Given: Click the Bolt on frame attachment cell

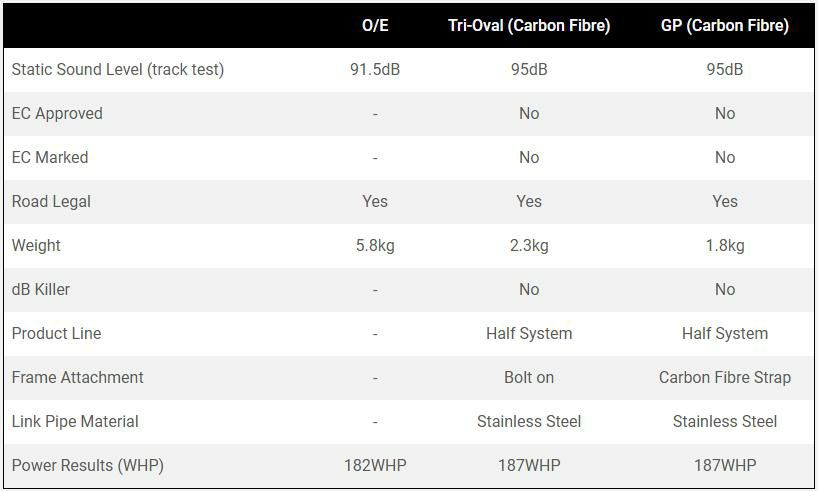Looking at the screenshot, I should pos(529,378).
